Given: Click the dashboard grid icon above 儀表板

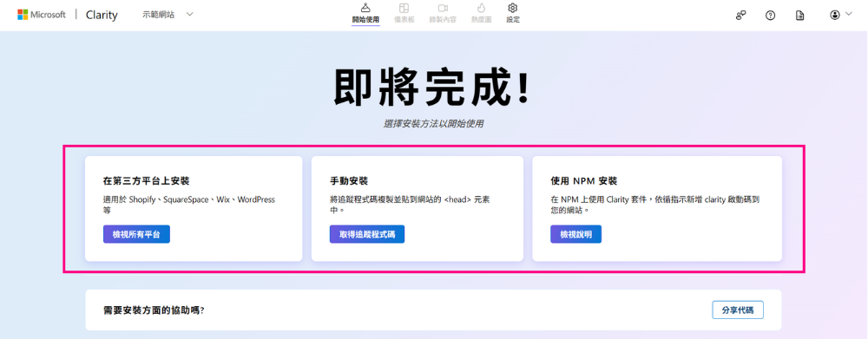Looking at the screenshot, I should point(404,8).
